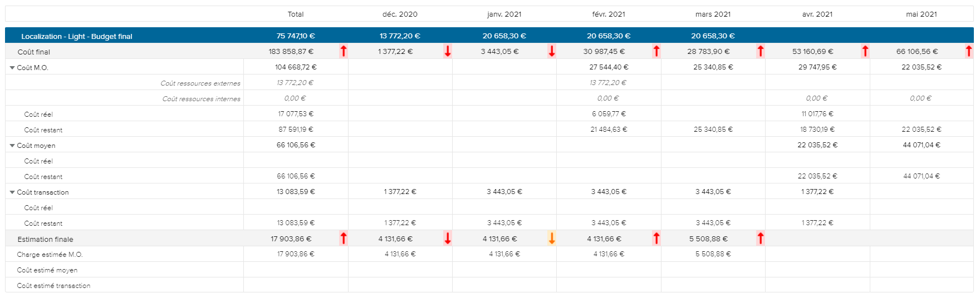
Task: Click red down arrow in janv. 2021 Coût final
Action: 552,51
